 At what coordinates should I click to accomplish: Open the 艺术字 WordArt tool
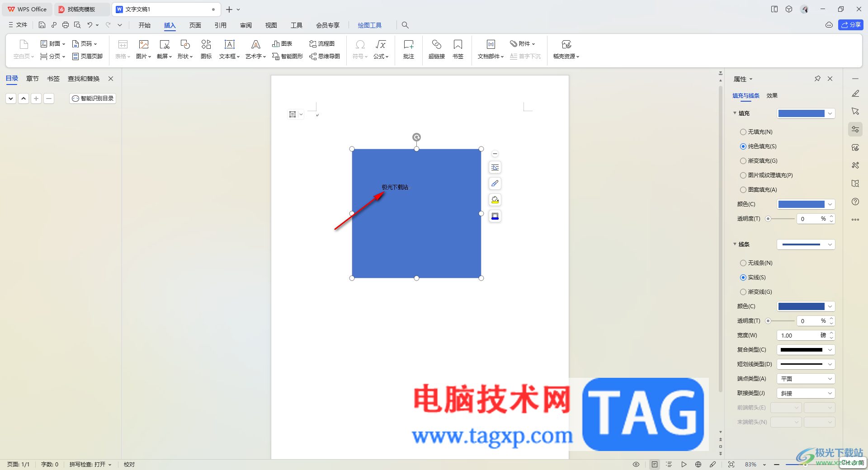click(x=255, y=50)
